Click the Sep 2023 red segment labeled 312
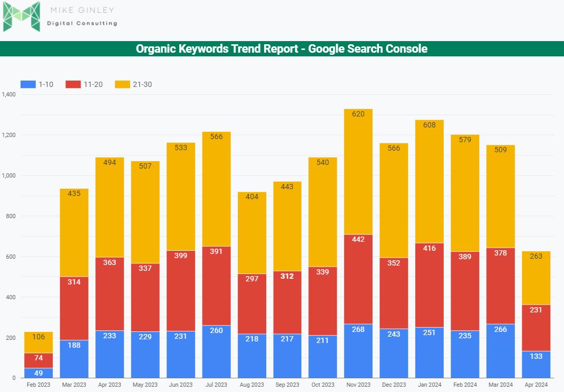This screenshot has height=392, width=564. 287,303
